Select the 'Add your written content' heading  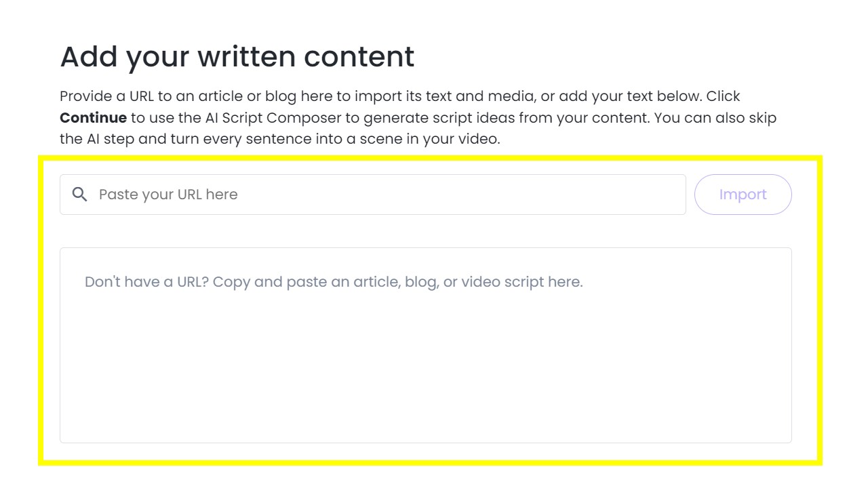tap(237, 56)
